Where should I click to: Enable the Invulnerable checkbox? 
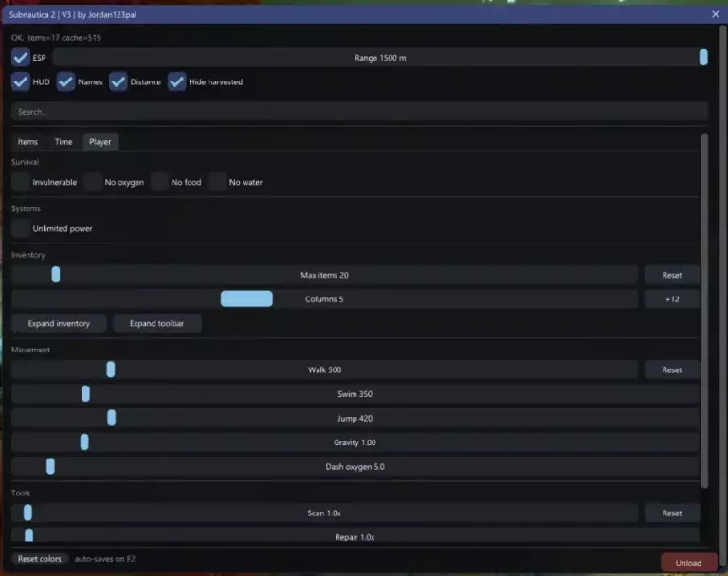coord(21,182)
